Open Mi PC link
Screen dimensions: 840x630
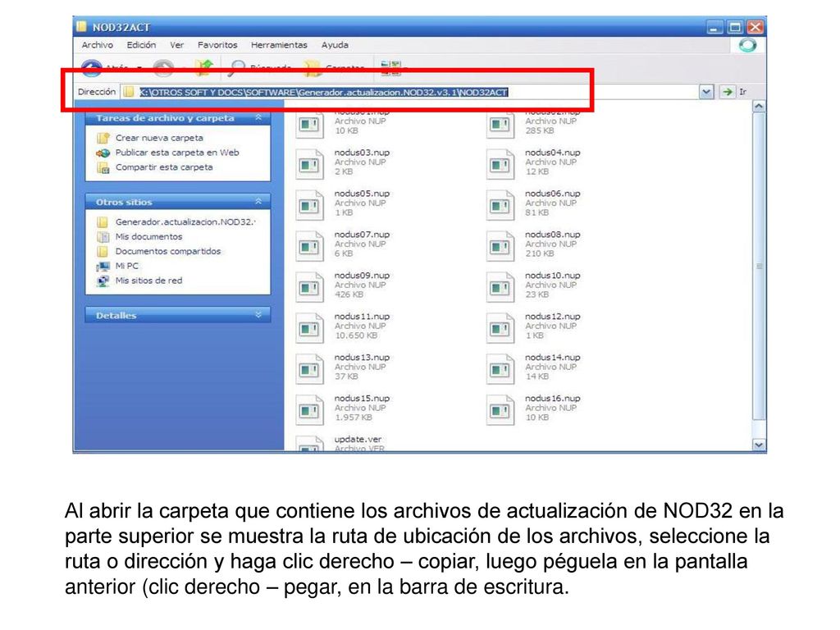pos(126,266)
